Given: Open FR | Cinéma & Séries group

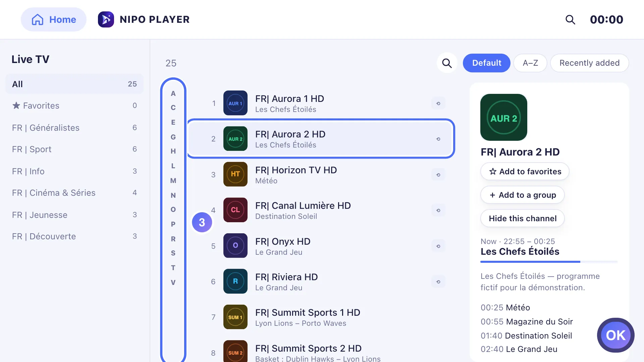Looking at the screenshot, I should point(74,193).
